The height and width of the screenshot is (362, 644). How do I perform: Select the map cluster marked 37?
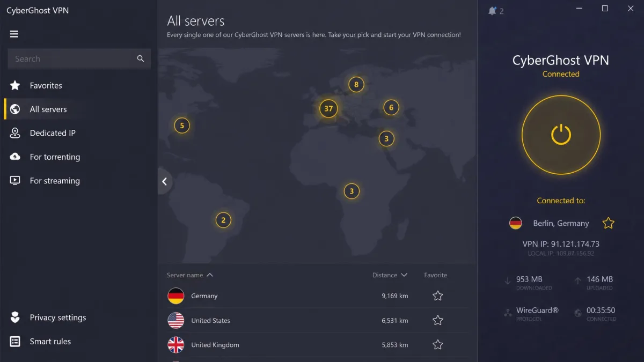(x=328, y=108)
